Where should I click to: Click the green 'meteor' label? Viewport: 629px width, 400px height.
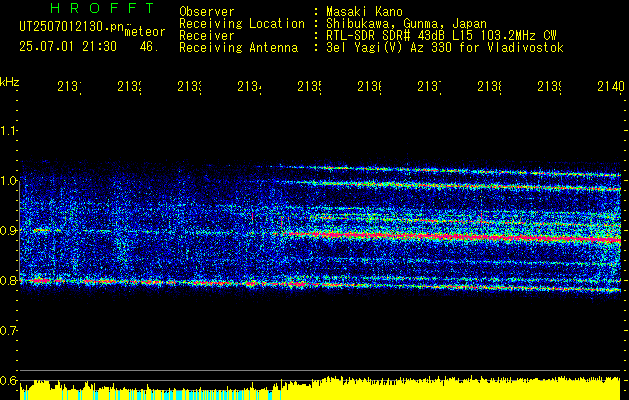click(145, 32)
